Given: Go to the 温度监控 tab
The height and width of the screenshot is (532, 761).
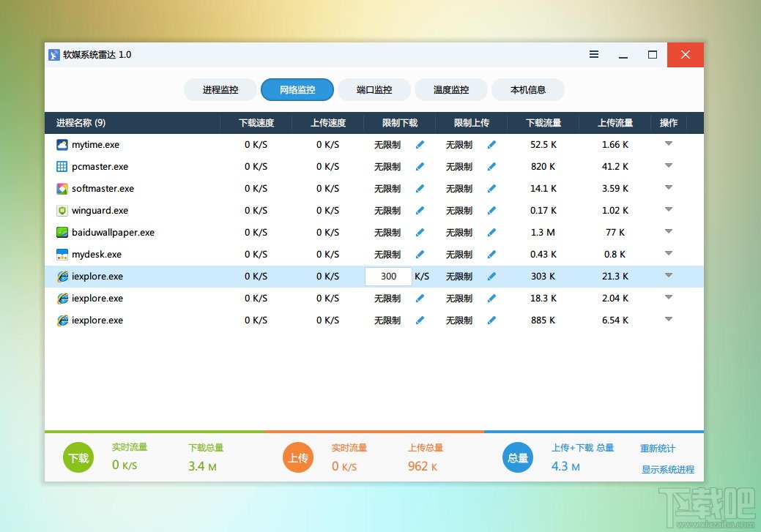Looking at the screenshot, I should (451, 90).
